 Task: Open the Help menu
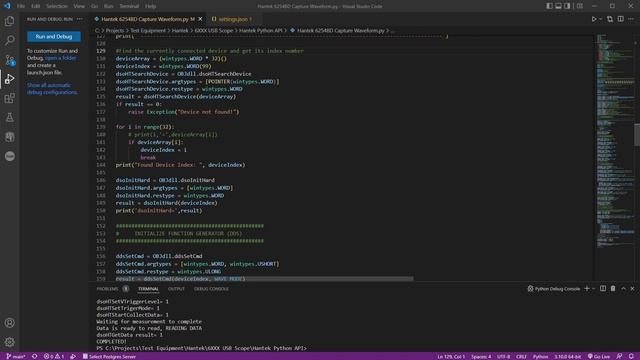point(150,6)
